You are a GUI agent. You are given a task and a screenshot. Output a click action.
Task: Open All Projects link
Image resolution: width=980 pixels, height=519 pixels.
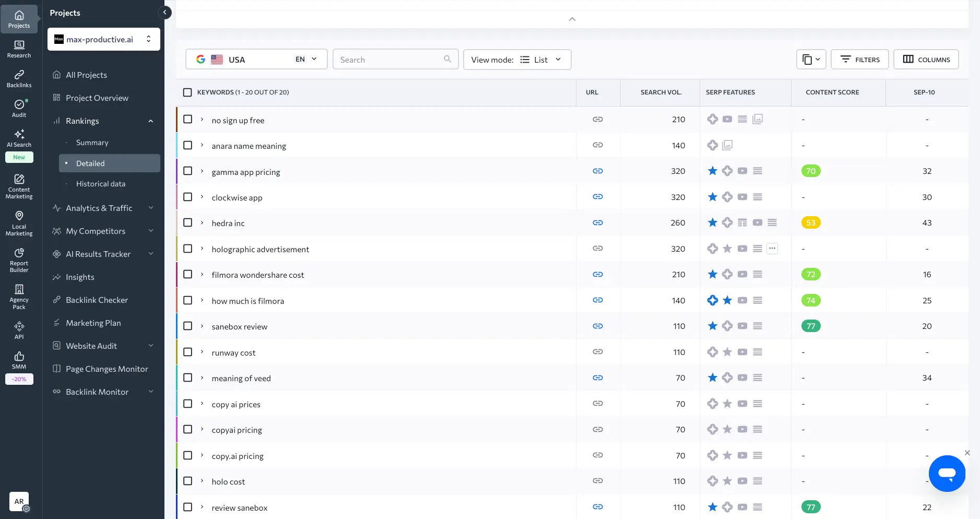pyautogui.click(x=86, y=75)
